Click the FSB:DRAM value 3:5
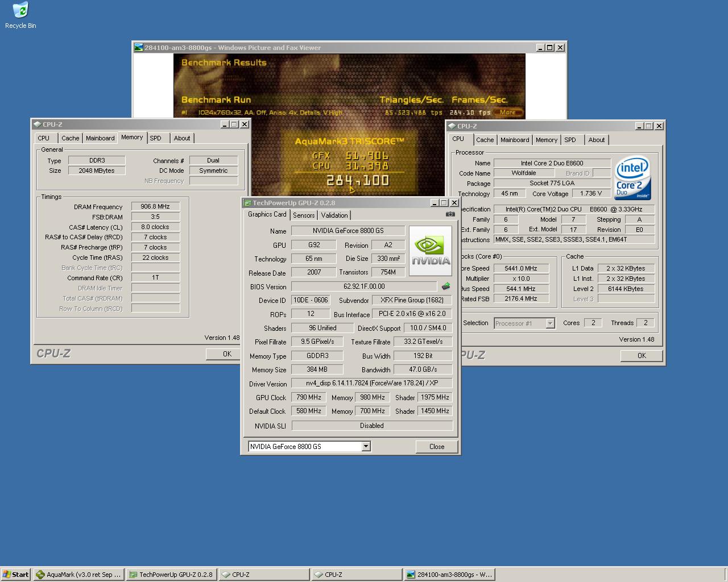Image resolution: width=728 pixels, height=582 pixels. 155,217
